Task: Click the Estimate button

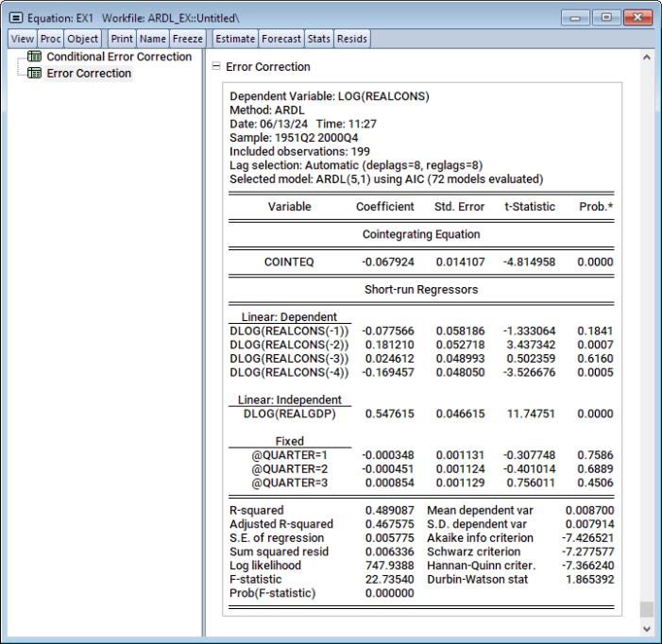Action: [235, 39]
